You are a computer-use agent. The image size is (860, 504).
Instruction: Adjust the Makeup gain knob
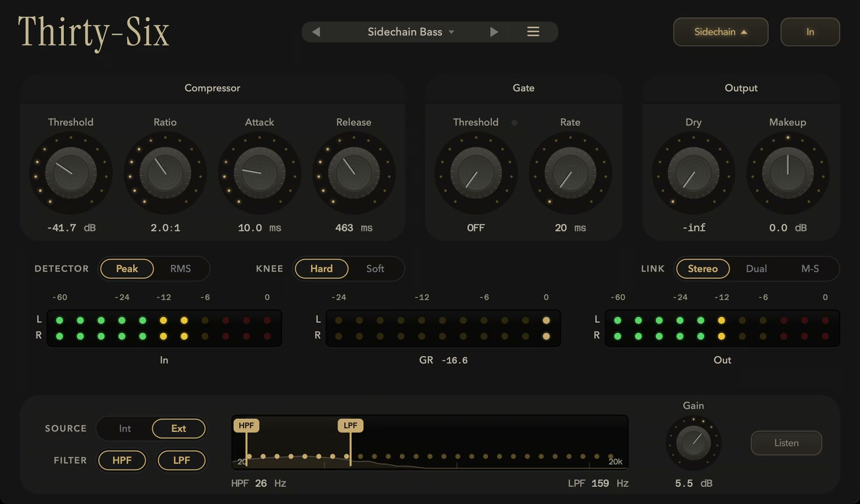point(787,174)
